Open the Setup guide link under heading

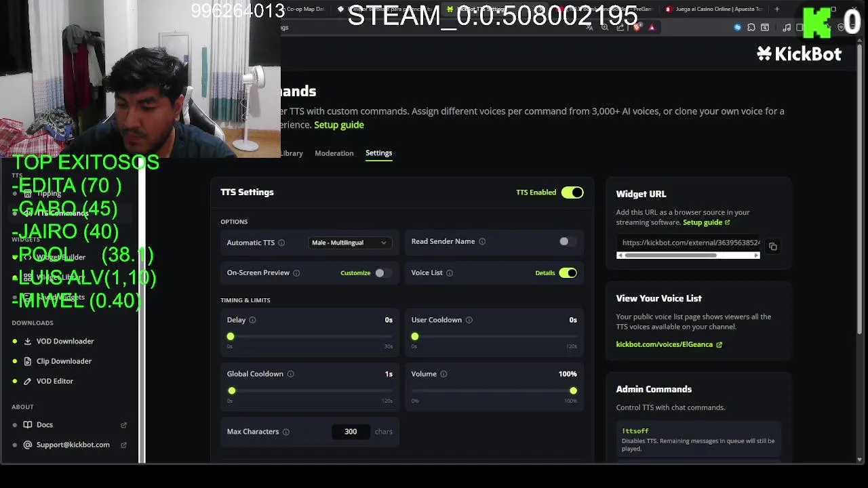339,125
